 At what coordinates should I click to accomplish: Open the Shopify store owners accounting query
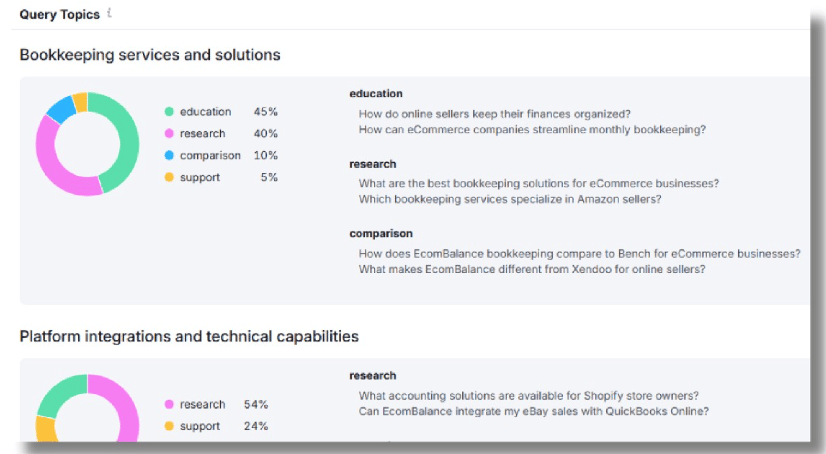click(529, 396)
